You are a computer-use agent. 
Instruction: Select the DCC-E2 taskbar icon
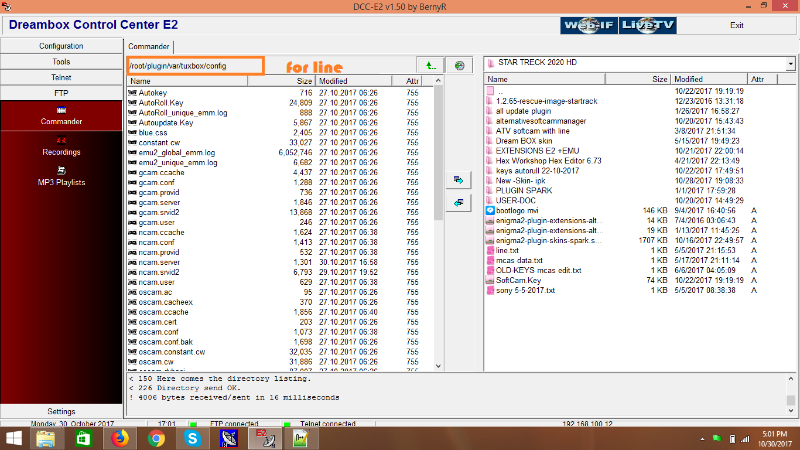click(265, 439)
